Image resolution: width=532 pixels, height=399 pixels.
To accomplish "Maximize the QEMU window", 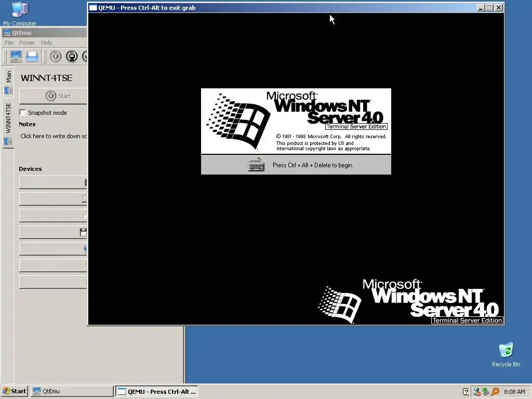I will pos(489,8).
